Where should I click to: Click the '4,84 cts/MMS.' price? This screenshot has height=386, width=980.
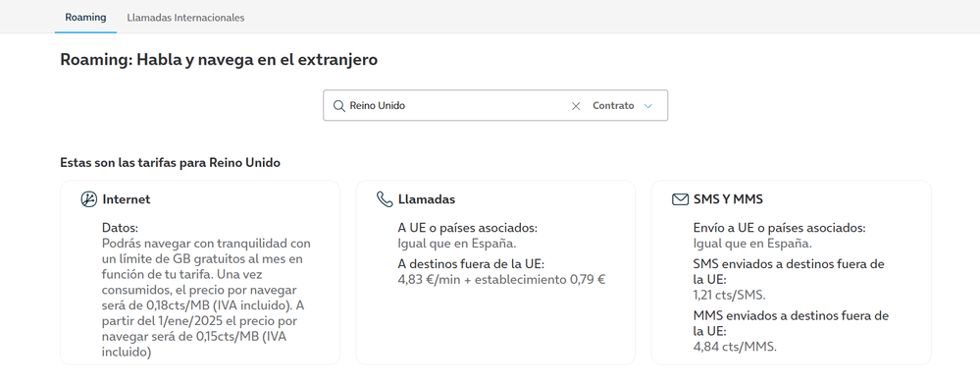(x=735, y=347)
